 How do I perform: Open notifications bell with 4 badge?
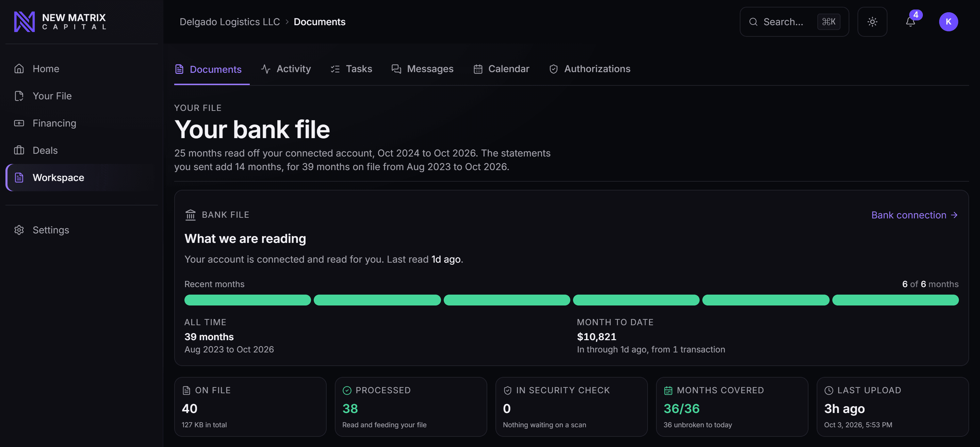pyautogui.click(x=910, y=22)
